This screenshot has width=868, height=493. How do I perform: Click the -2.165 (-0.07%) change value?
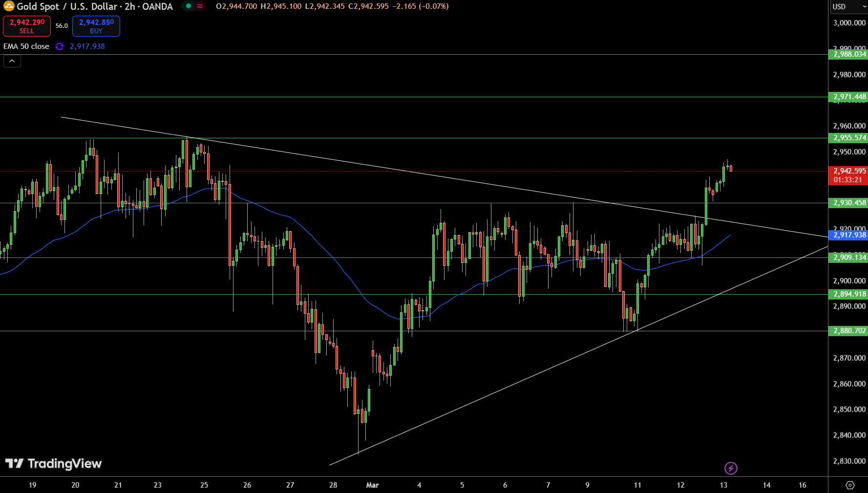pos(421,6)
